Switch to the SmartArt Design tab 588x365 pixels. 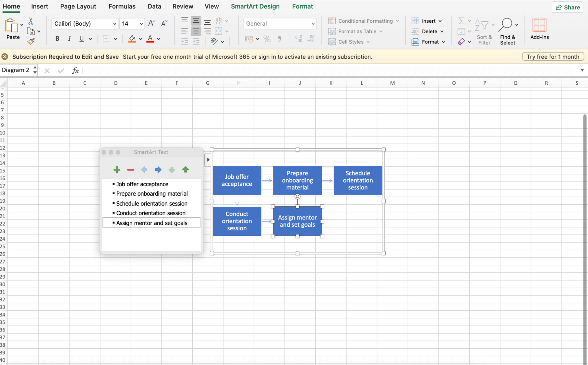255,6
